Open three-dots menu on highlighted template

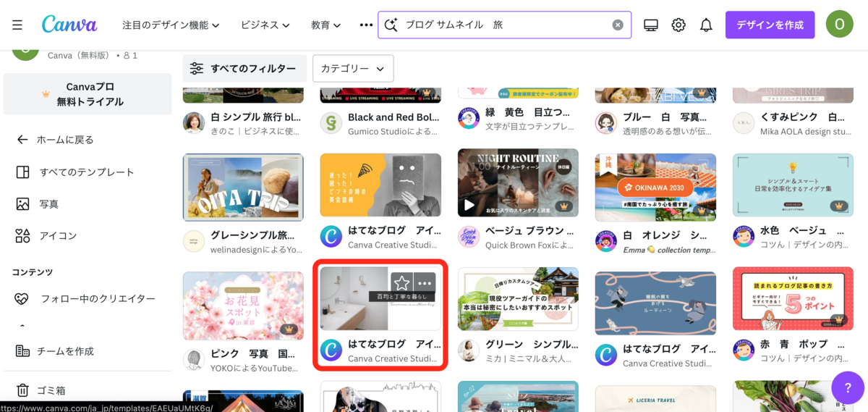coord(425,283)
